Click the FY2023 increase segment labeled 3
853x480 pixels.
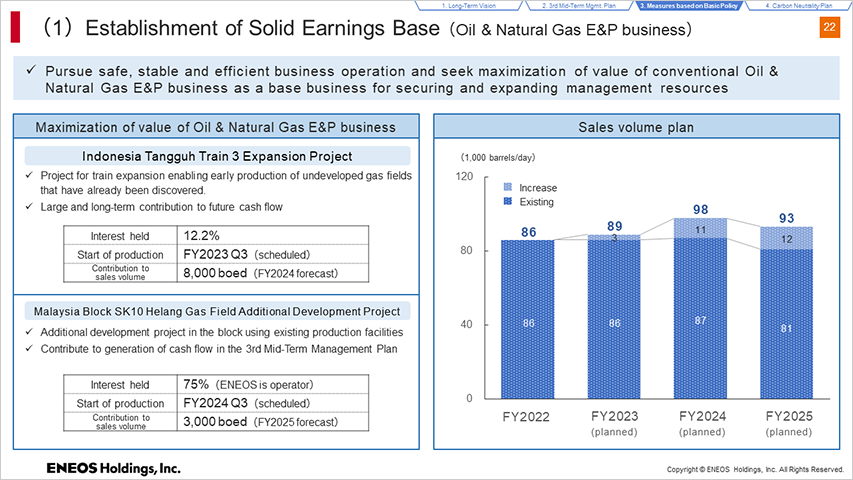click(614, 237)
